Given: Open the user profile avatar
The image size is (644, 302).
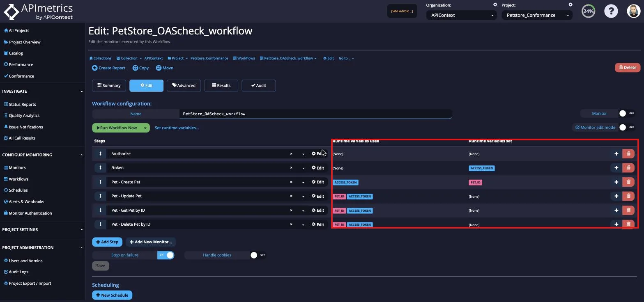Looking at the screenshot, I should (x=634, y=11).
